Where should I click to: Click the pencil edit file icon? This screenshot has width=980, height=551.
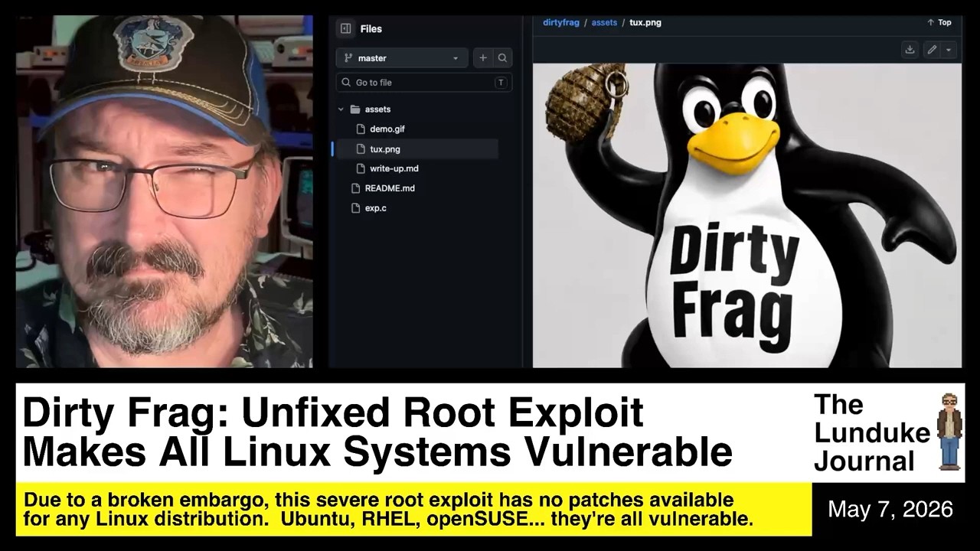(x=932, y=50)
